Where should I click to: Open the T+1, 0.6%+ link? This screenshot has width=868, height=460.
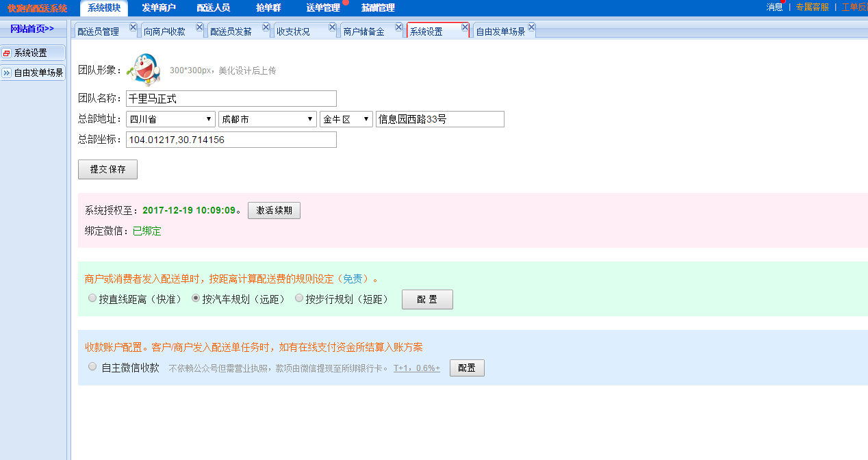pyautogui.click(x=416, y=368)
